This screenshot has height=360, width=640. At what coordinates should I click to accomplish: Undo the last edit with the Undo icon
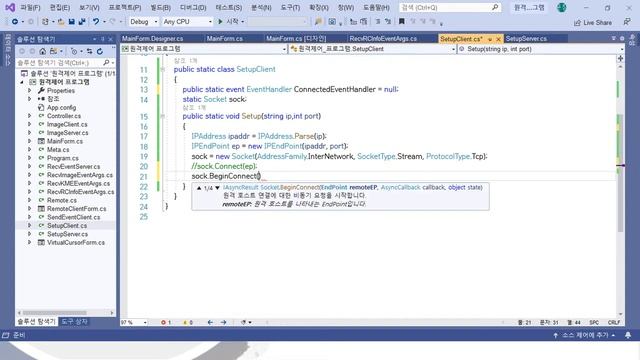click(x=96, y=22)
